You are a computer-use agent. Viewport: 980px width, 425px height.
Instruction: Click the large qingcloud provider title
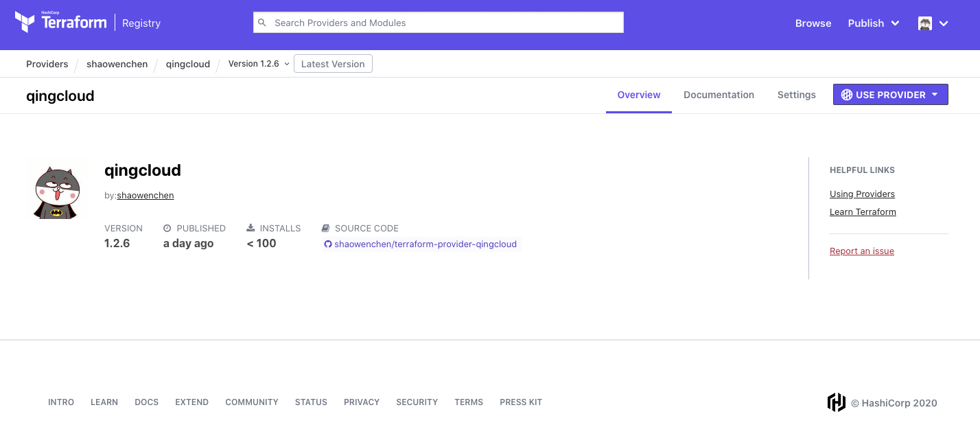pos(143,170)
